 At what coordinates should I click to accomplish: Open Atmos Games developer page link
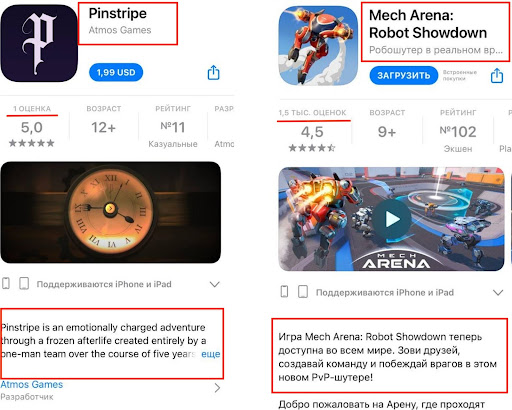point(32,384)
